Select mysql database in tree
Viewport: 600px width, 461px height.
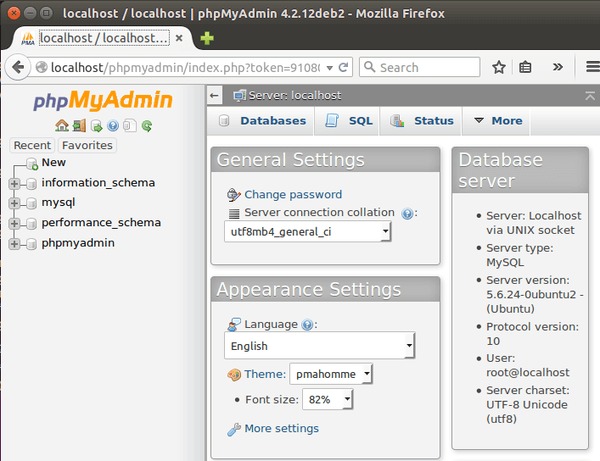[58, 202]
